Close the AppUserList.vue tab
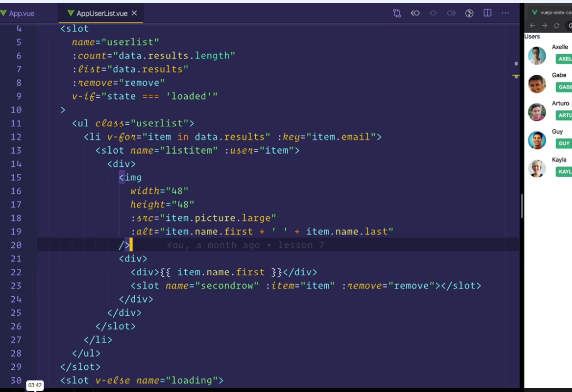The width and height of the screenshot is (572, 392). 134,13
